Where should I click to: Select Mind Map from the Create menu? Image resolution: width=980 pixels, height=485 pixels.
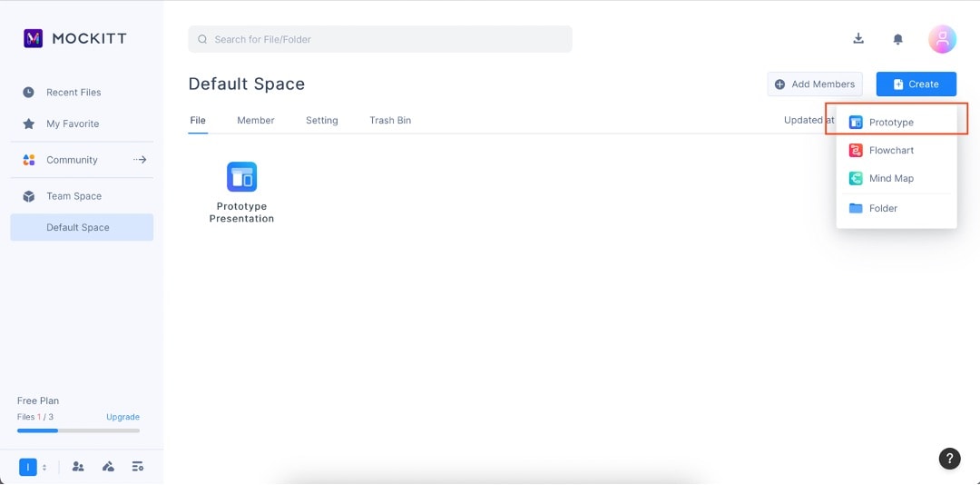(891, 179)
